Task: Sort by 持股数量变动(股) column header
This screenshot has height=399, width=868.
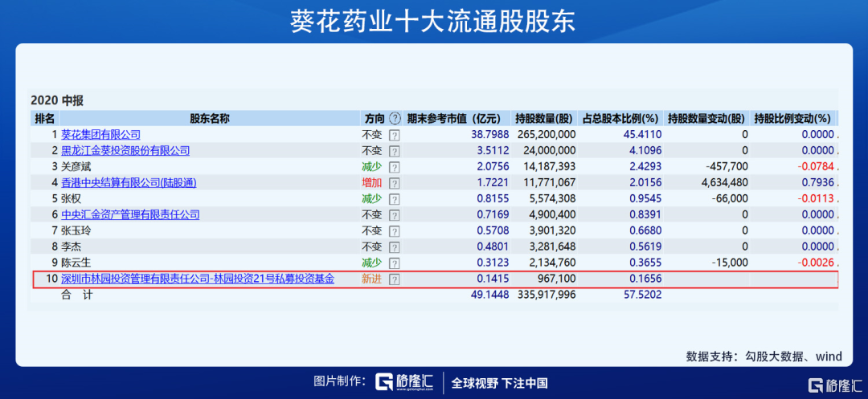Action: coord(706,118)
